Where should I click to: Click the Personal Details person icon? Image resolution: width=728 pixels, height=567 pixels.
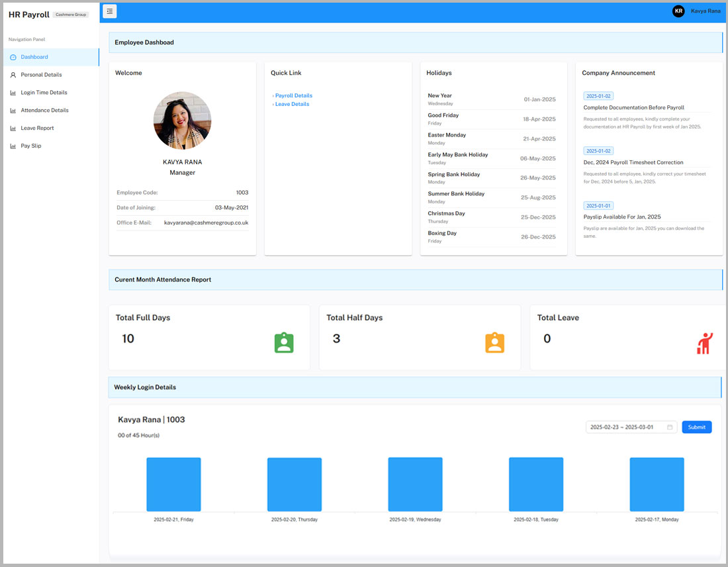[x=13, y=75]
